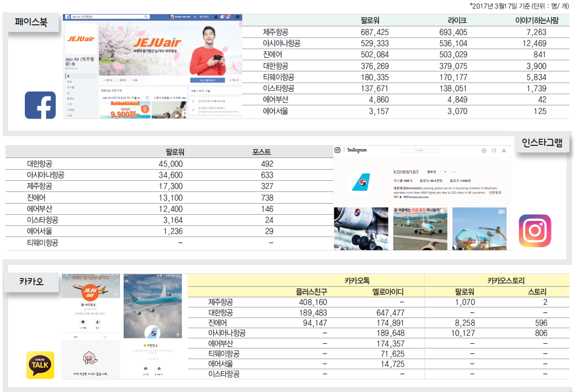
Task: Click the yellow KakaoTalk logo
Action: [40, 365]
